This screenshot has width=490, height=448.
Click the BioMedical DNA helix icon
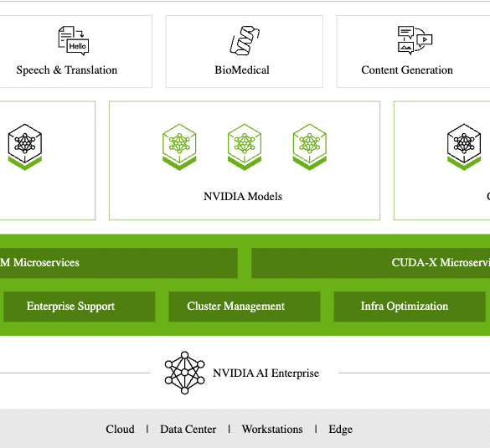tap(245, 41)
